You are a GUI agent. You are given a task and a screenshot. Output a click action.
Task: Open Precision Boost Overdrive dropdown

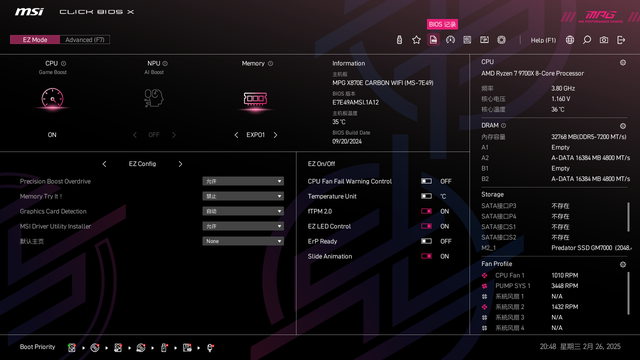pos(243,181)
